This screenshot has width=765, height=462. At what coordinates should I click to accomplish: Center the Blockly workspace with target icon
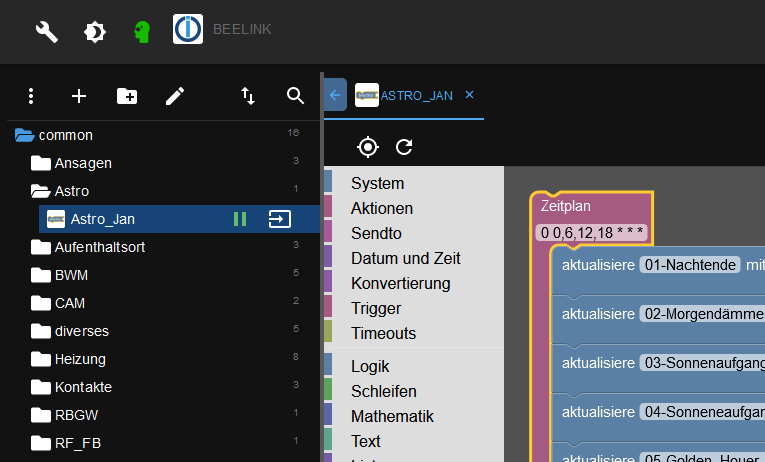[x=368, y=148]
